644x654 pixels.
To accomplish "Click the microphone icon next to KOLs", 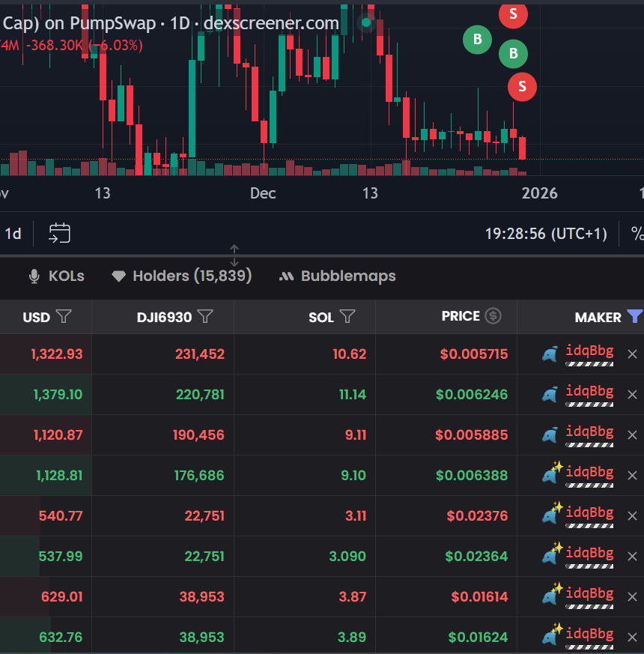I will pos(34,276).
